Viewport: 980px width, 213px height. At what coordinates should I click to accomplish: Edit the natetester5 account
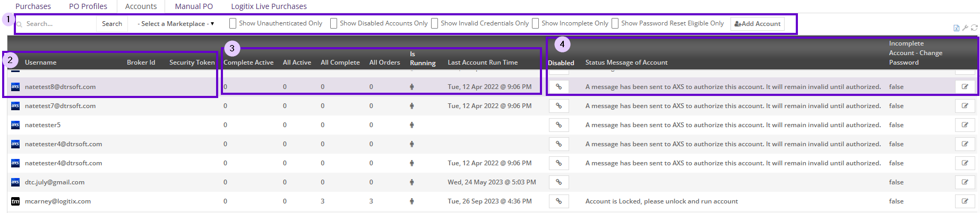(x=965, y=125)
